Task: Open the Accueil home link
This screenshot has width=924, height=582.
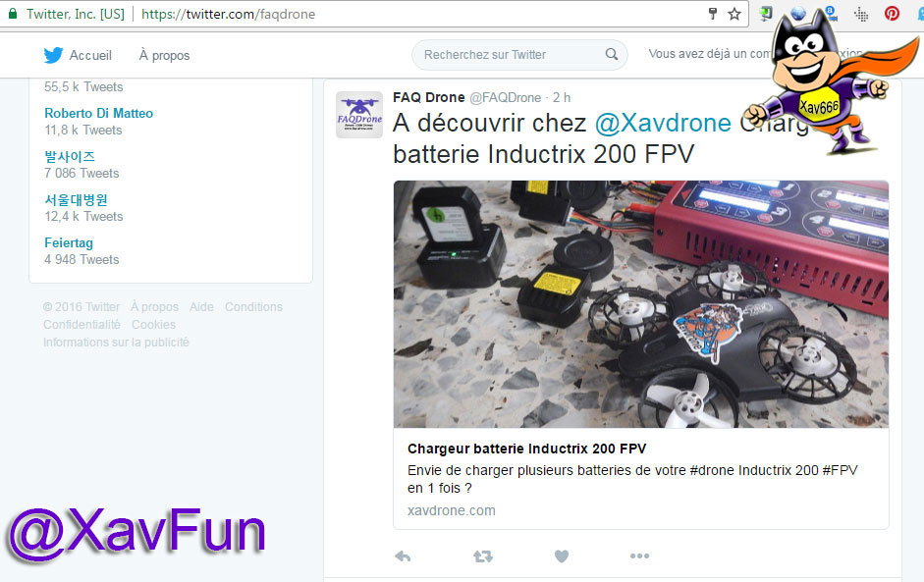Action: click(x=90, y=55)
